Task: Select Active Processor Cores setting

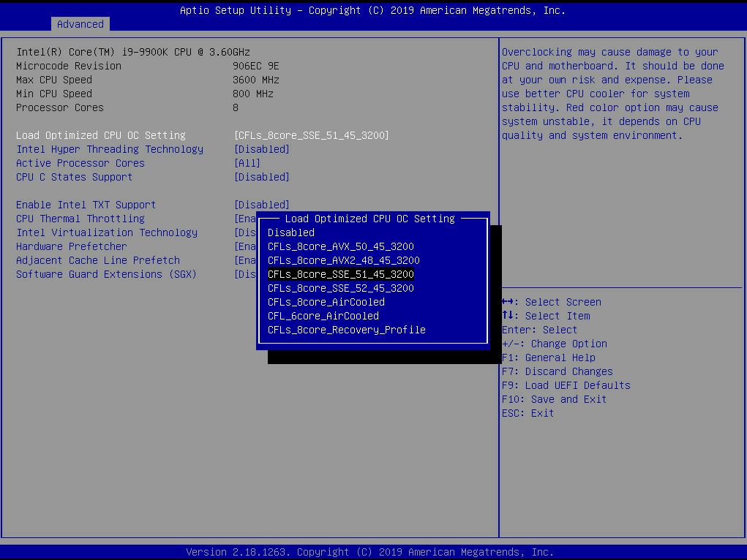Action: tap(80, 163)
